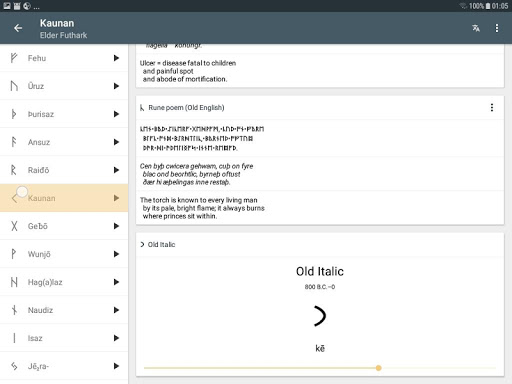The width and height of the screenshot is (512, 384).
Task: Select the Gebō X-shaped rune icon
Action: pyautogui.click(x=14, y=226)
